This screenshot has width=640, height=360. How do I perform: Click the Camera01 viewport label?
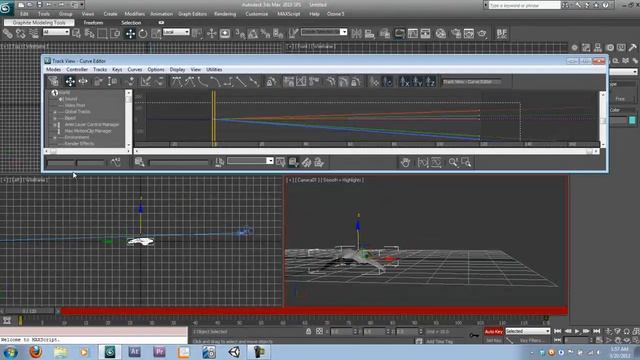pyautogui.click(x=307, y=180)
